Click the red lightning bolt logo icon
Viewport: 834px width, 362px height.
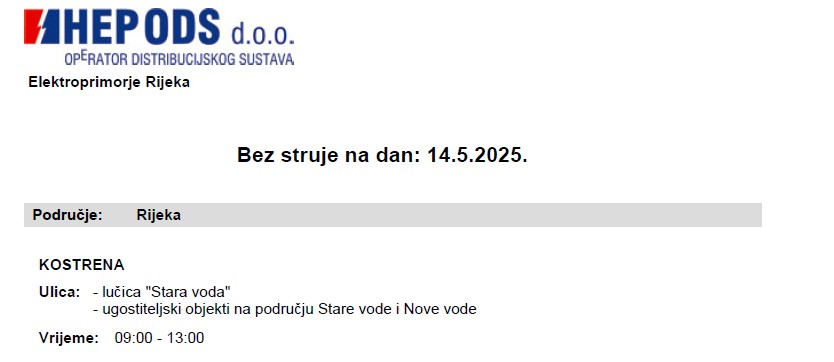coord(41,27)
